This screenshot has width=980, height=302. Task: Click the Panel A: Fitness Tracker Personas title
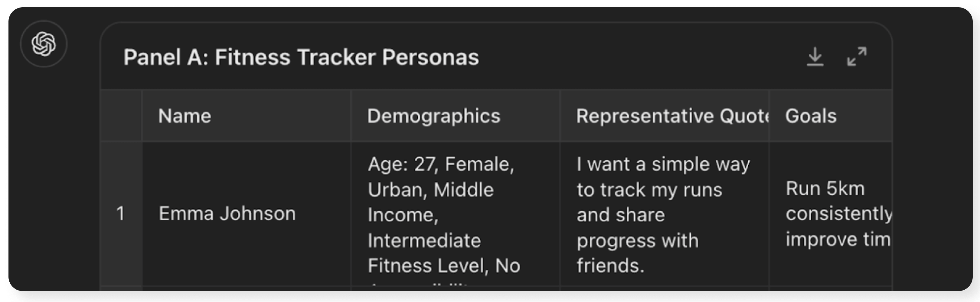(x=301, y=57)
